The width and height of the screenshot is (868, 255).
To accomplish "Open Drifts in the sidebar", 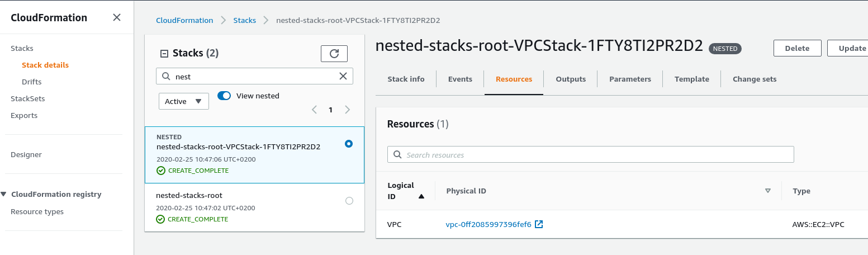I will 32,82.
